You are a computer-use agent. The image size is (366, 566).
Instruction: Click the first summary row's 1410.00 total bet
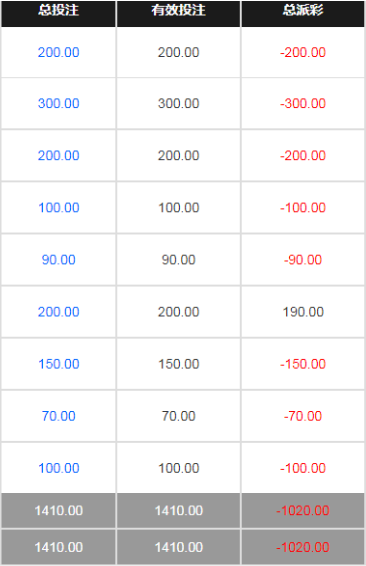pos(58,510)
